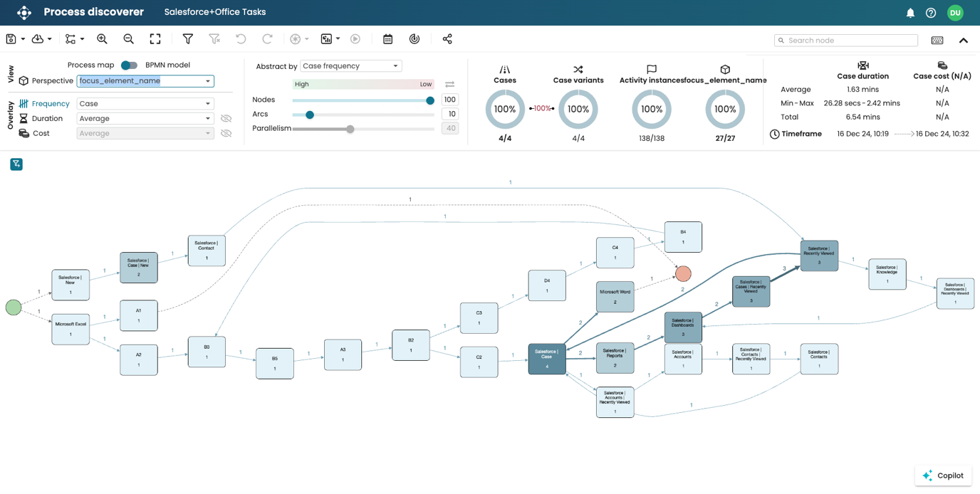Toggle visibility of the Duration overlay
Image resolution: width=980 pixels, height=494 pixels.
[226, 118]
